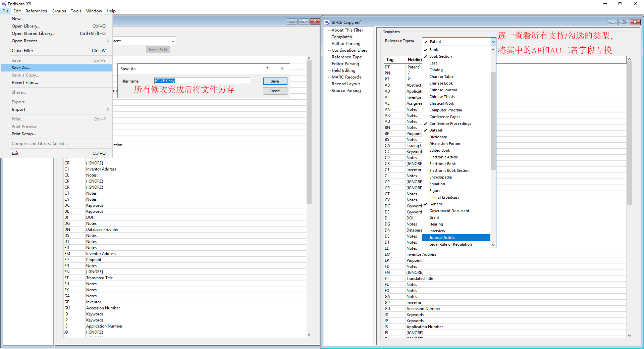Image resolution: width=644 pixels, height=349 pixels.
Task: Select Editor Parsing in the filter tree
Action: 345,64
